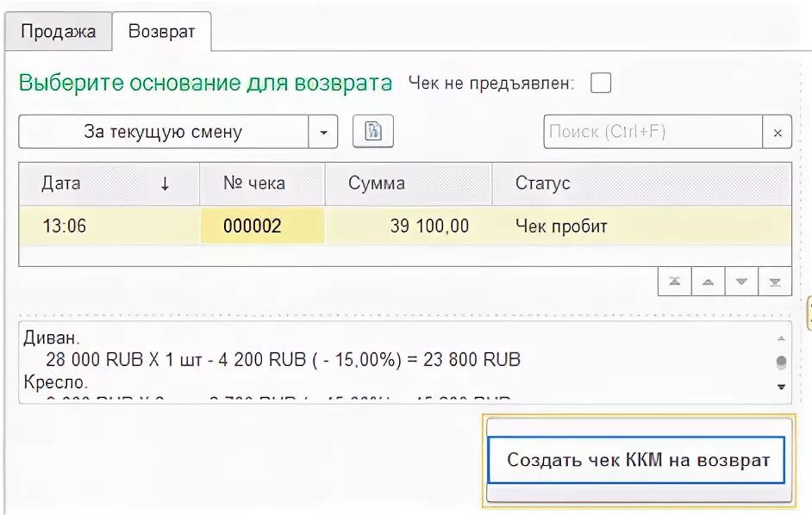Select the Возврат tab
Screen dimensions: 812x515
pyautogui.click(x=161, y=32)
